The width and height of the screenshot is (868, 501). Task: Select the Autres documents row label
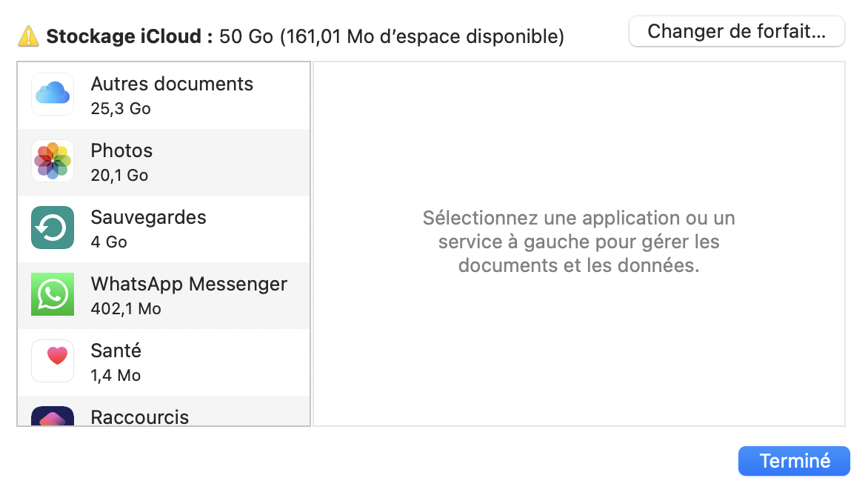click(172, 84)
